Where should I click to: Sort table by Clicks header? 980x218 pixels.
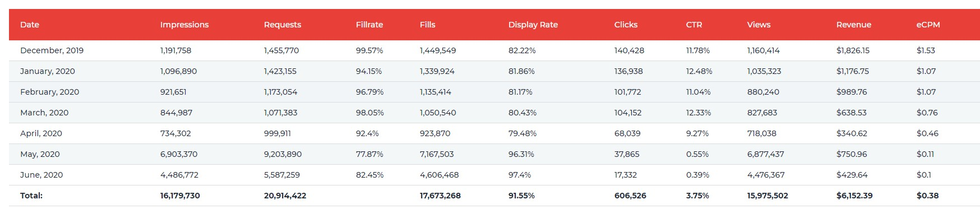tap(626, 25)
